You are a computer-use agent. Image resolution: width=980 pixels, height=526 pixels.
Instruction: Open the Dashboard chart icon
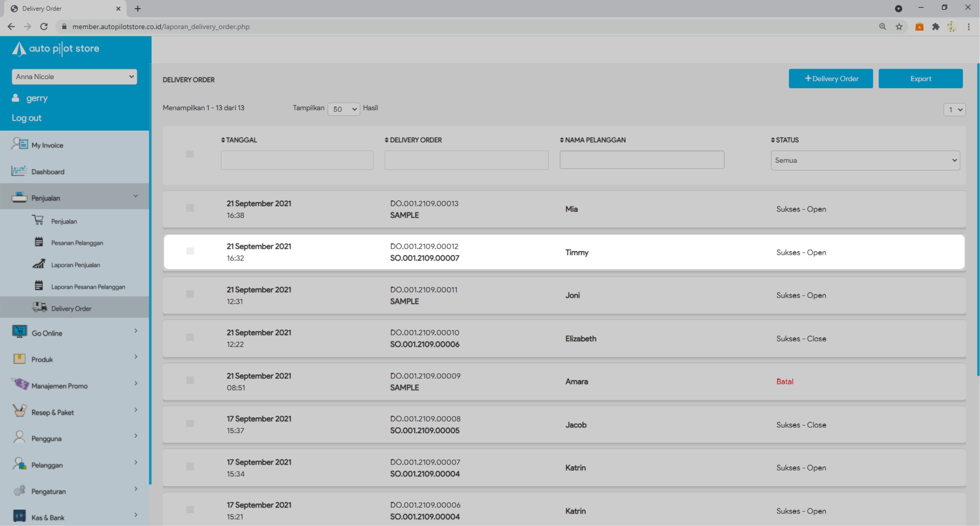pyautogui.click(x=19, y=171)
